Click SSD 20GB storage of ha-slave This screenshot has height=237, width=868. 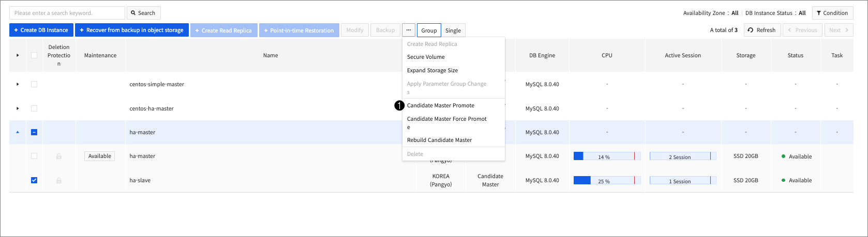click(x=746, y=180)
